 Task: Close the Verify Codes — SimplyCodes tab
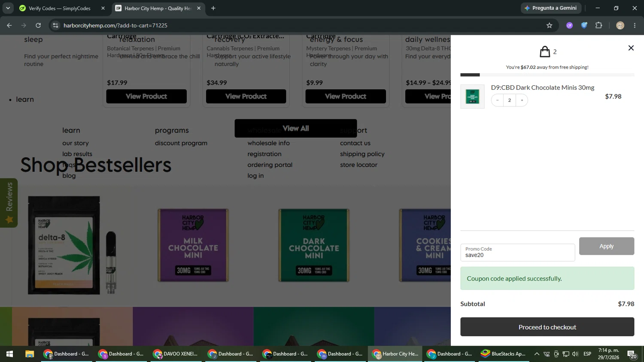[103, 8]
